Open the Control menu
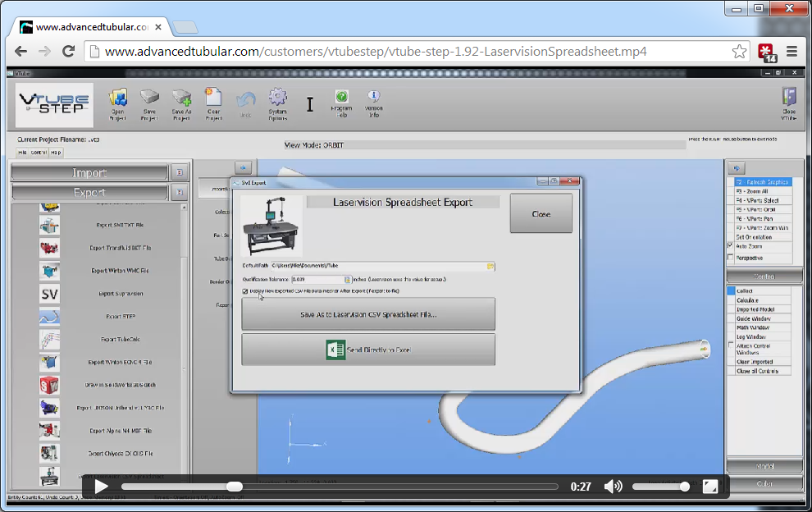 pyautogui.click(x=39, y=152)
